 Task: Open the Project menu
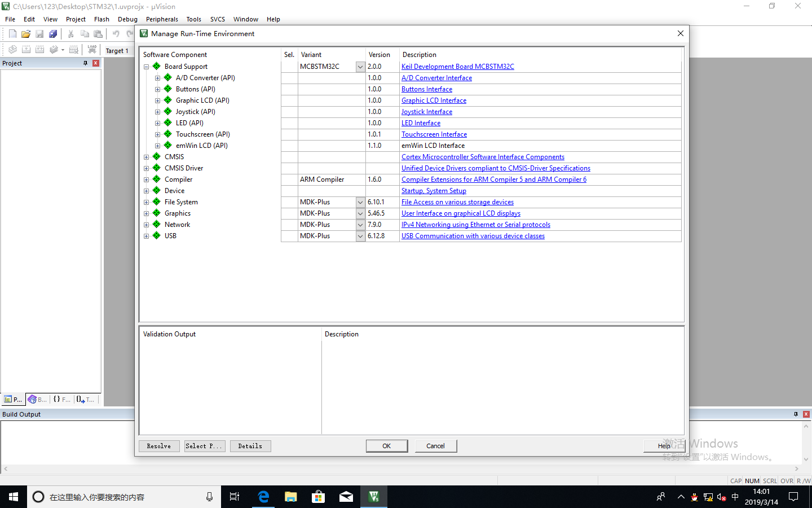click(x=76, y=19)
